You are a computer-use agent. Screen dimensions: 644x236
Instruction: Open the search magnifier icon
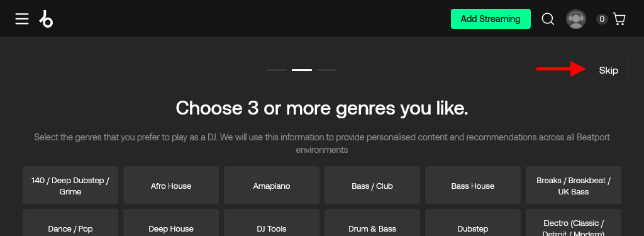point(548,19)
